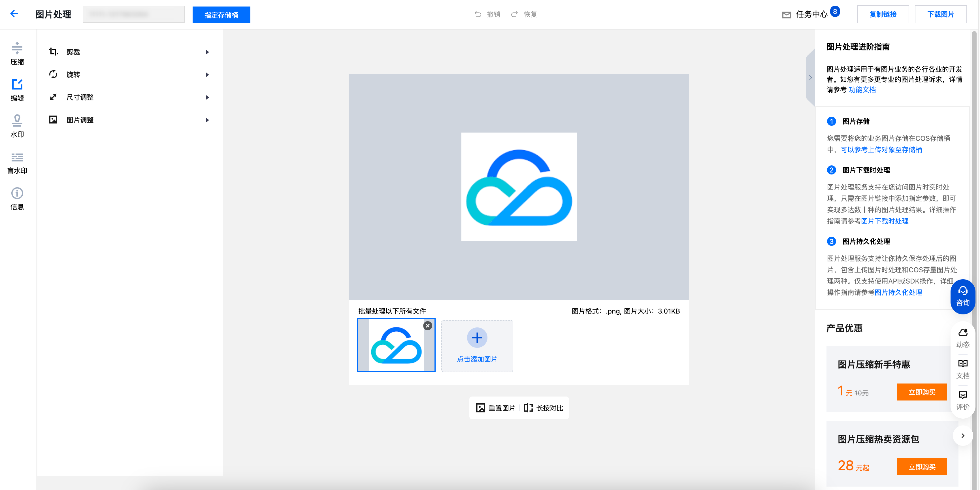Click the 复制链接 button
The width and height of the screenshot is (980, 490).
[883, 14]
